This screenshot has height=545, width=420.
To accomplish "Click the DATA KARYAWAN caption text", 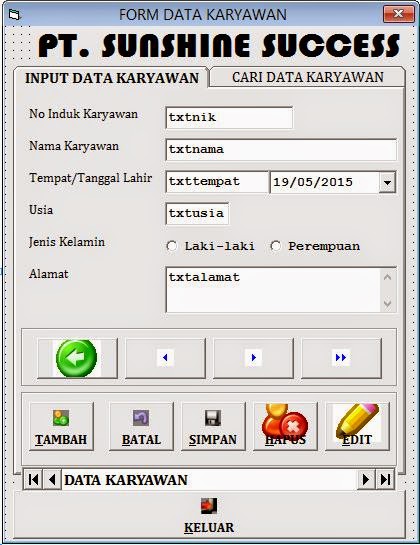I will click(x=126, y=480).
